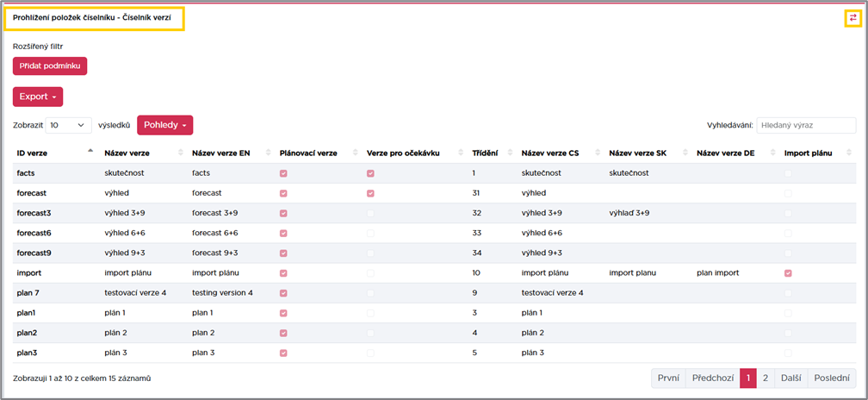Image resolution: width=868 pixels, height=400 pixels.
Task: Sort by Název verze CS column
Action: click(x=561, y=153)
